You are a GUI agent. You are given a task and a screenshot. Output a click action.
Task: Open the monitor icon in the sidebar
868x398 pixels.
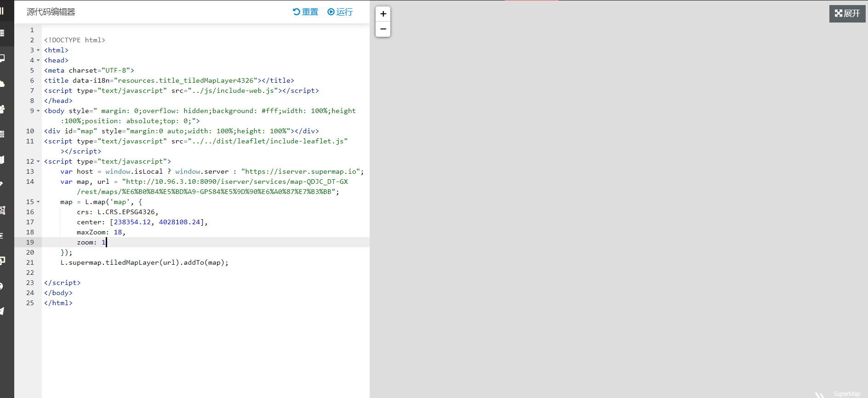2,58
